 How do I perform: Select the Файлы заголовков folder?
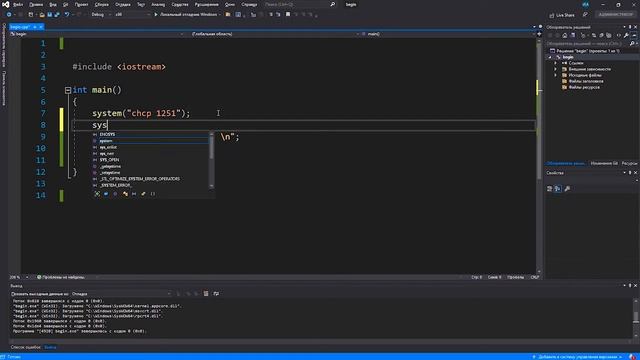(583, 81)
